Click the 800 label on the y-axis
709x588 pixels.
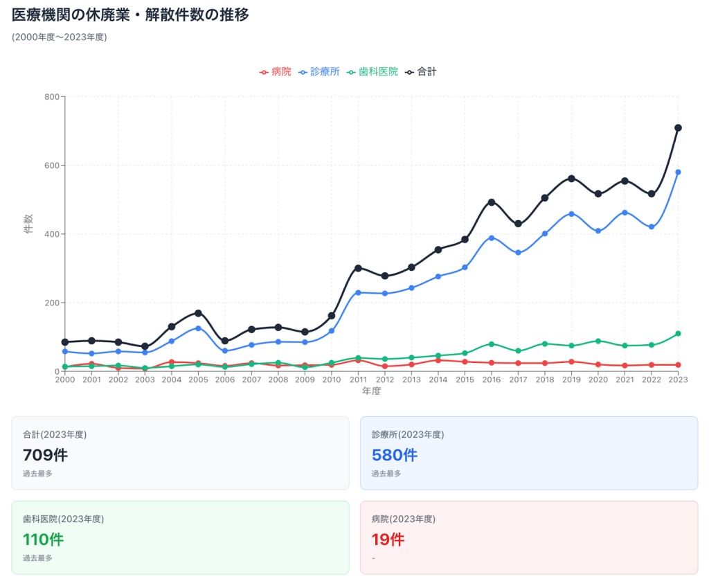point(51,97)
